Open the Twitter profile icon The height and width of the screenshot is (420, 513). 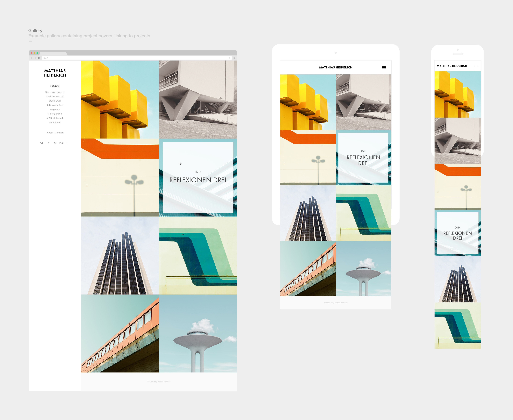[x=42, y=143]
